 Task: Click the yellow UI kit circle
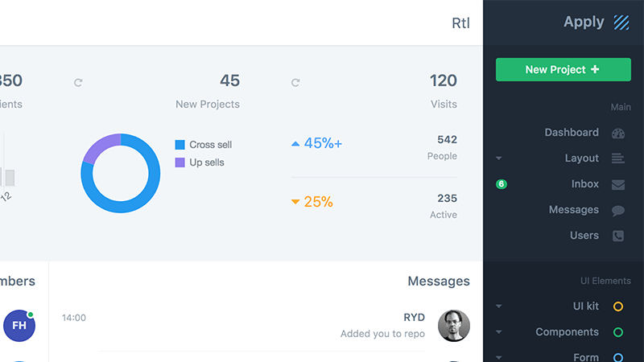pyautogui.click(x=617, y=306)
